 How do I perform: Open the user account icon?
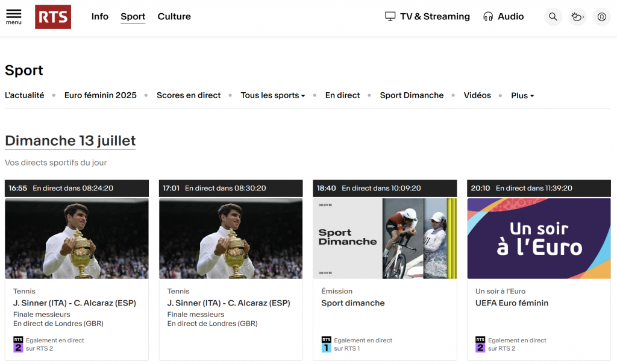(x=602, y=16)
